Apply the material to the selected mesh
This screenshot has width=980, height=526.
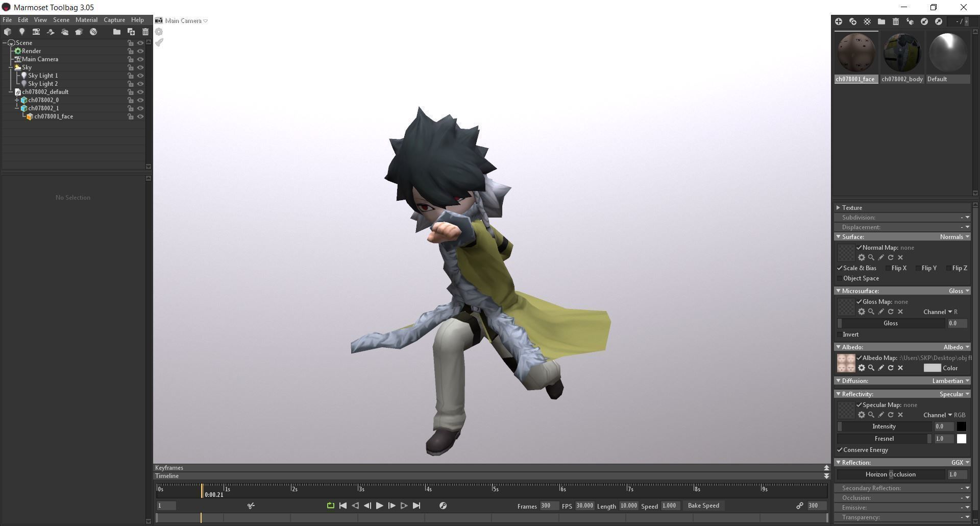[910, 21]
